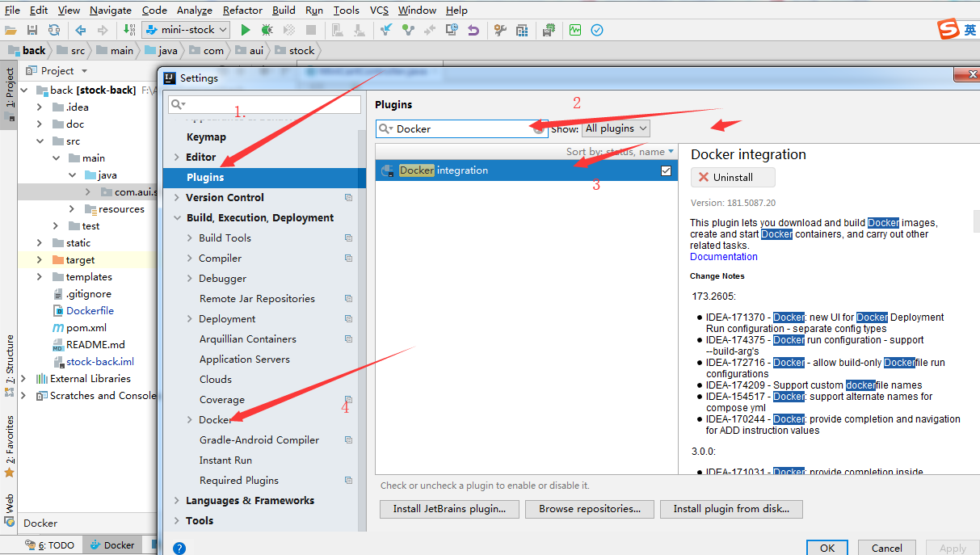Select Dockerfile in the project tree
The width and height of the screenshot is (980, 555).
click(90, 311)
